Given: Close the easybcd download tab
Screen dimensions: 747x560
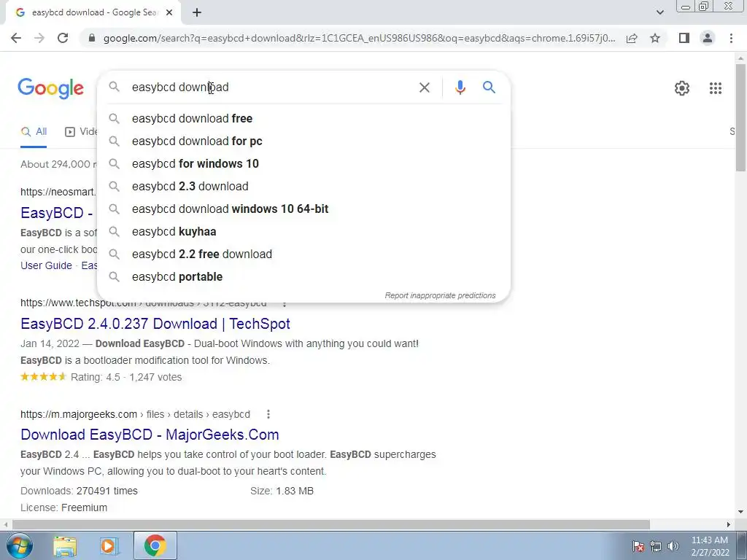Looking at the screenshot, I should point(169,13).
